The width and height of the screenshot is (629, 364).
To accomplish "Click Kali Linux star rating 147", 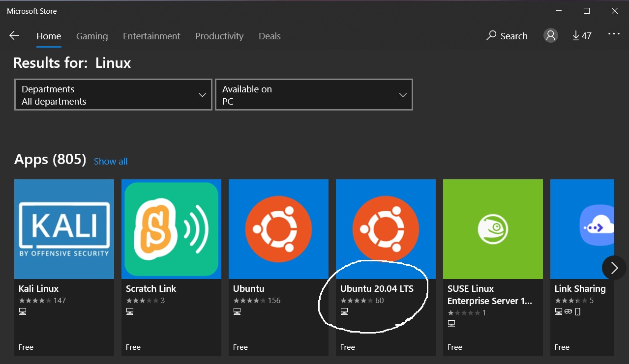I will click(42, 301).
